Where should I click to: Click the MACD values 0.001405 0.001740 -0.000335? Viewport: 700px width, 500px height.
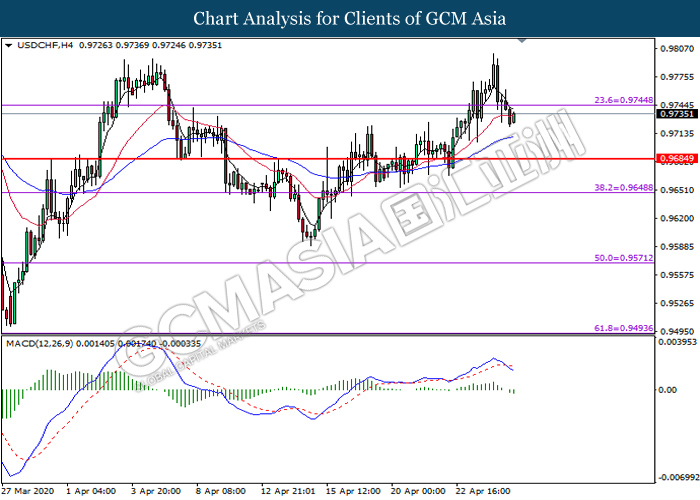pyautogui.click(x=138, y=344)
